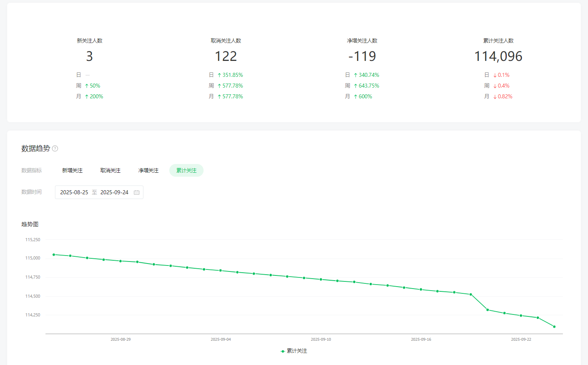Screen dimensions: 588x365
Task: Click the 净增关注人数 value -119
Action: coord(362,56)
